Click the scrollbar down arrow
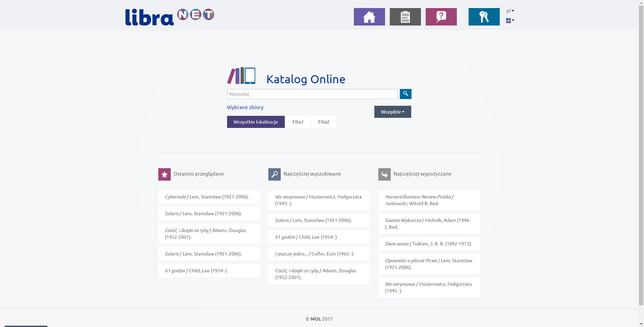 coord(641,324)
